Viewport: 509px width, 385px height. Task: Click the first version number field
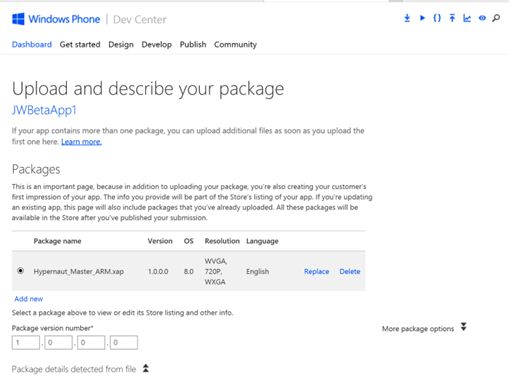[26, 342]
